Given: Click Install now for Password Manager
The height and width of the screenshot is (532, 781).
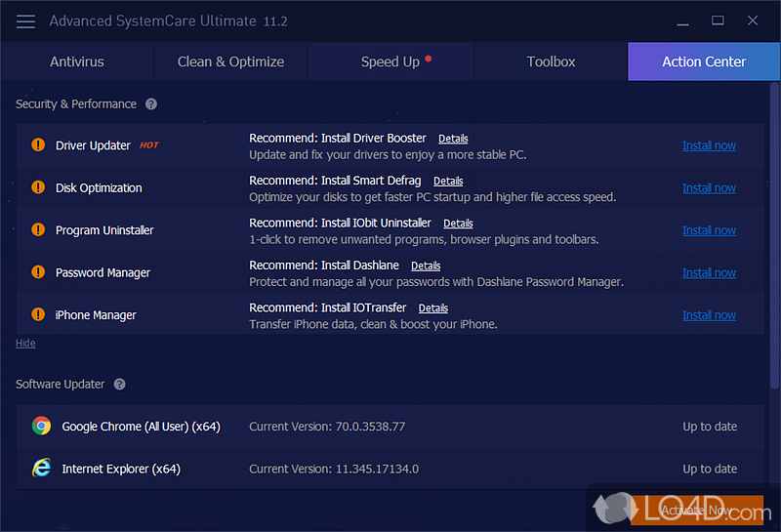Looking at the screenshot, I should [x=710, y=272].
